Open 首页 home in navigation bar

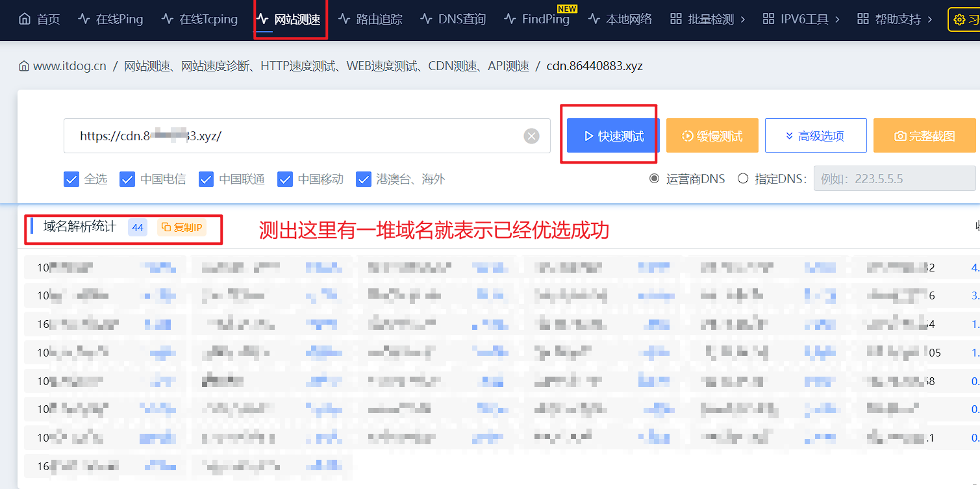coord(40,19)
